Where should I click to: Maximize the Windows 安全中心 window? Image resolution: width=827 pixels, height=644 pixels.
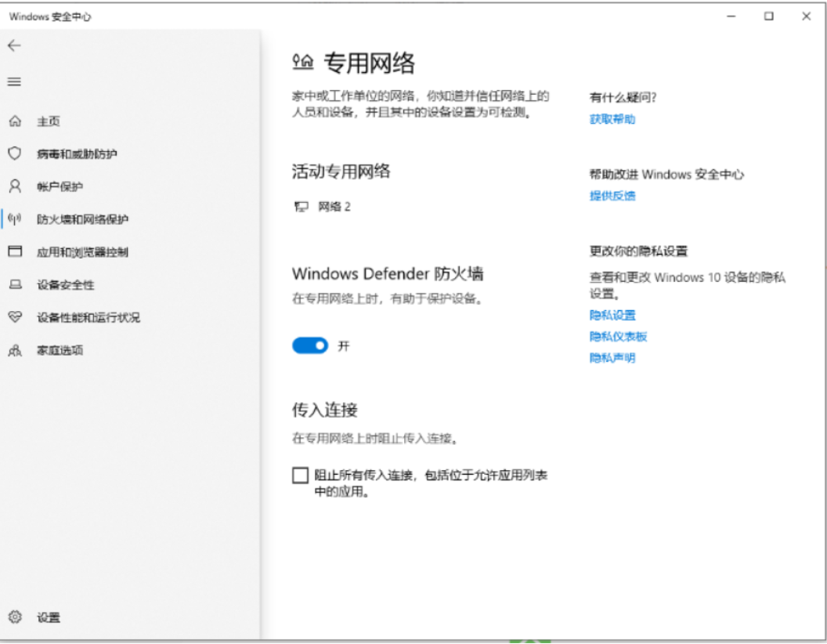point(769,16)
